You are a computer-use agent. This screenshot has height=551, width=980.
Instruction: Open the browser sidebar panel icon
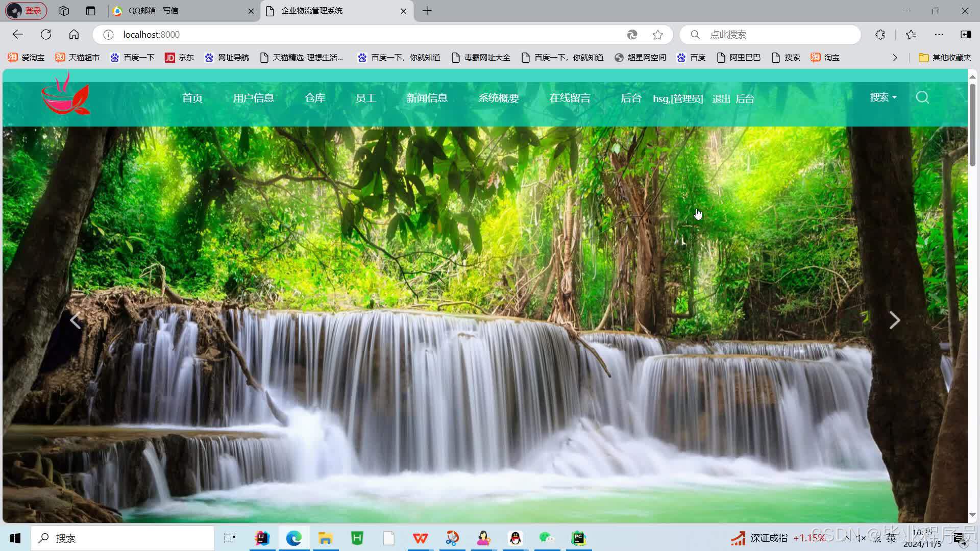click(x=966, y=35)
